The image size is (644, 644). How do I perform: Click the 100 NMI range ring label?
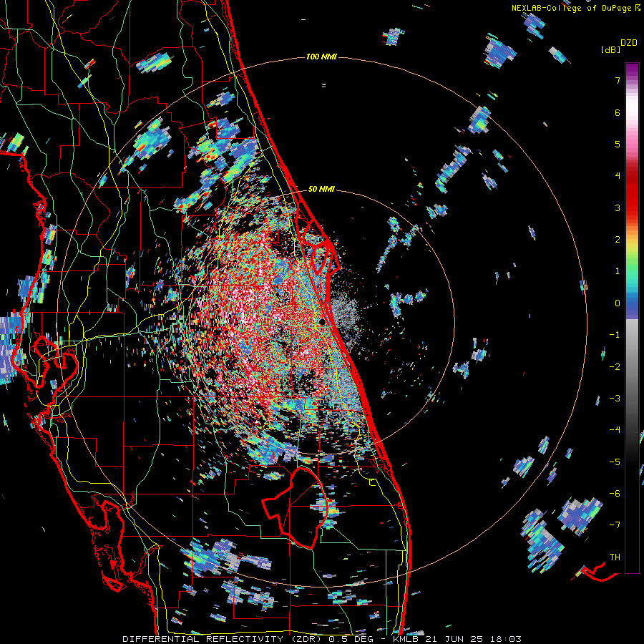(x=321, y=57)
